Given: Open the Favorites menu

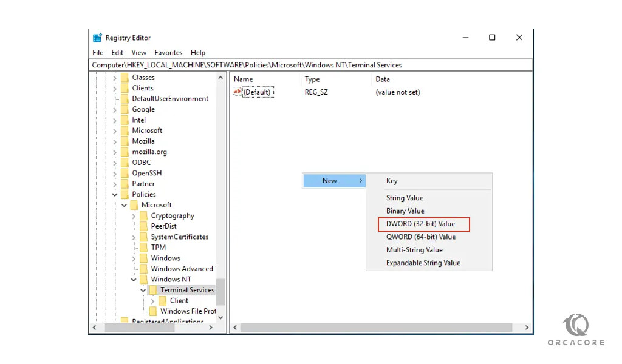Looking at the screenshot, I should (168, 53).
